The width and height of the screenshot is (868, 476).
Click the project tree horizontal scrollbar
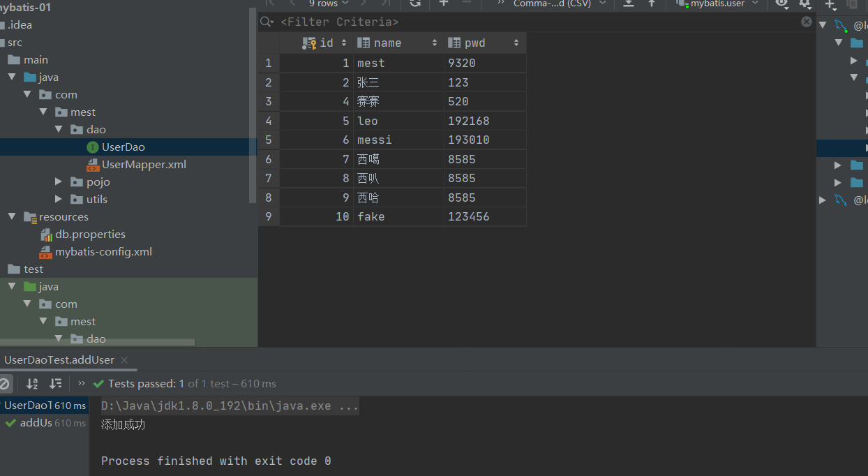pos(98,343)
